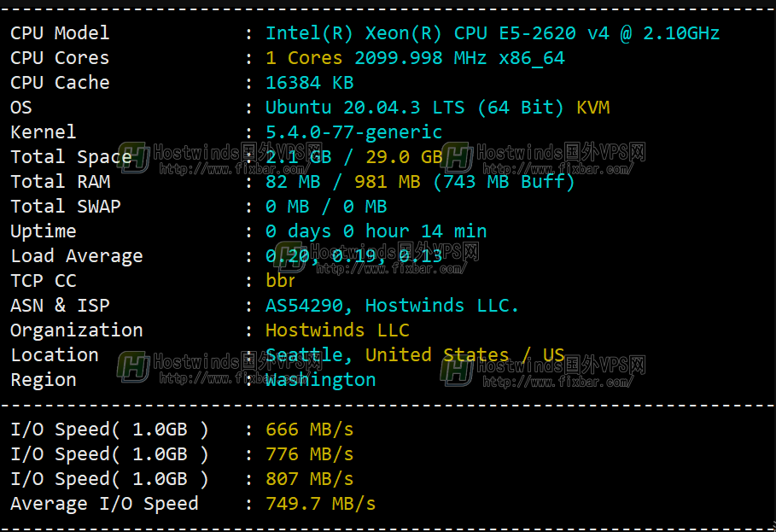This screenshot has width=776, height=532.
Task: Select the 'bbr' congestion control value
Action: [281, 281]
